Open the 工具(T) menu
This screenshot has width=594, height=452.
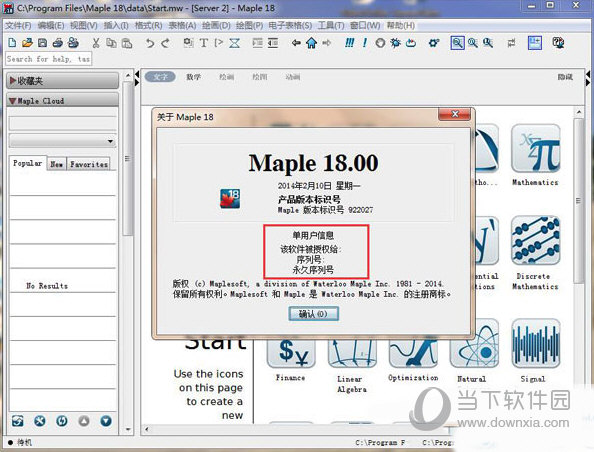(x=331, y=25)
